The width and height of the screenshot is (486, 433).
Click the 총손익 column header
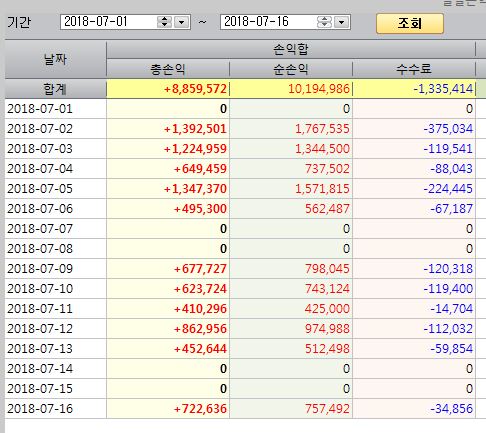[168, 69]
